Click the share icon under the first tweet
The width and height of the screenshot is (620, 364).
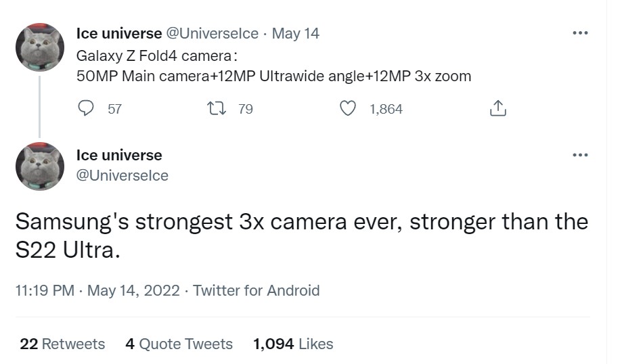497,108
